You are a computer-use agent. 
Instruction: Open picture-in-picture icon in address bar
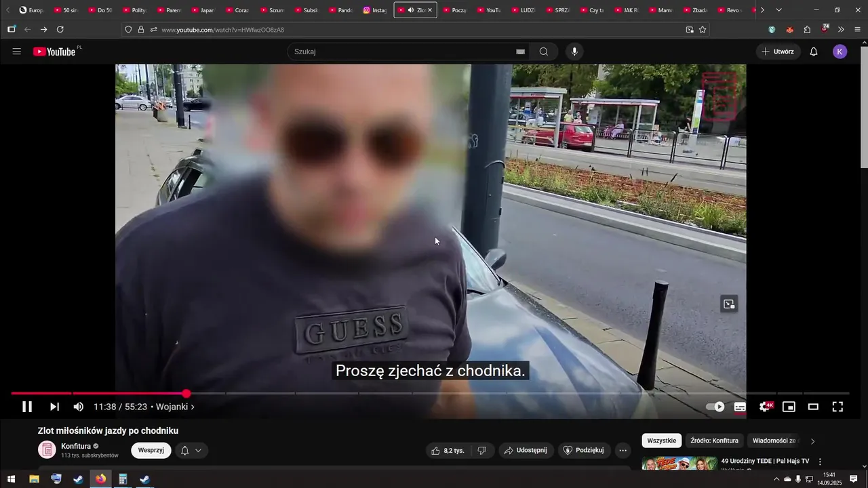(690, 30)
